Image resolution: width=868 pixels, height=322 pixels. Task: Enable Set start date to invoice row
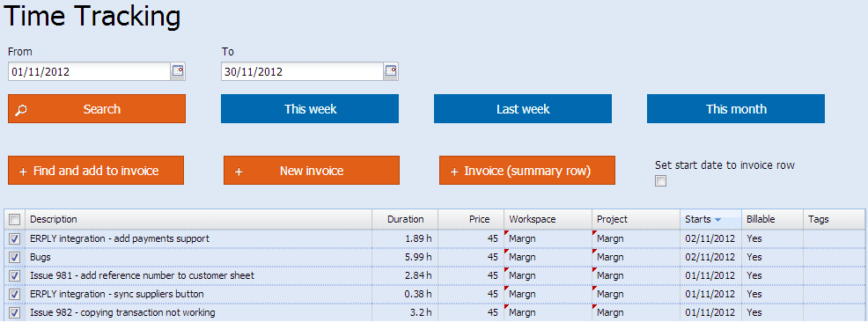point(660,181)
